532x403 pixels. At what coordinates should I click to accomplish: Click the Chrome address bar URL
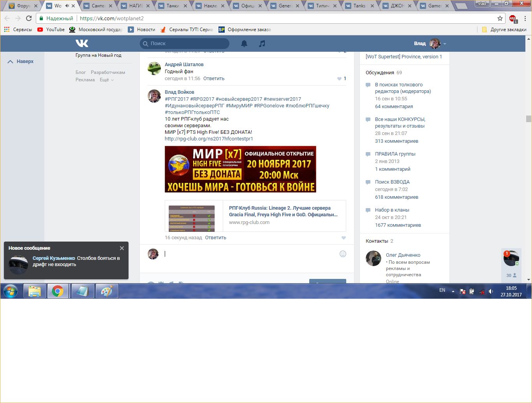click(112, 18)
